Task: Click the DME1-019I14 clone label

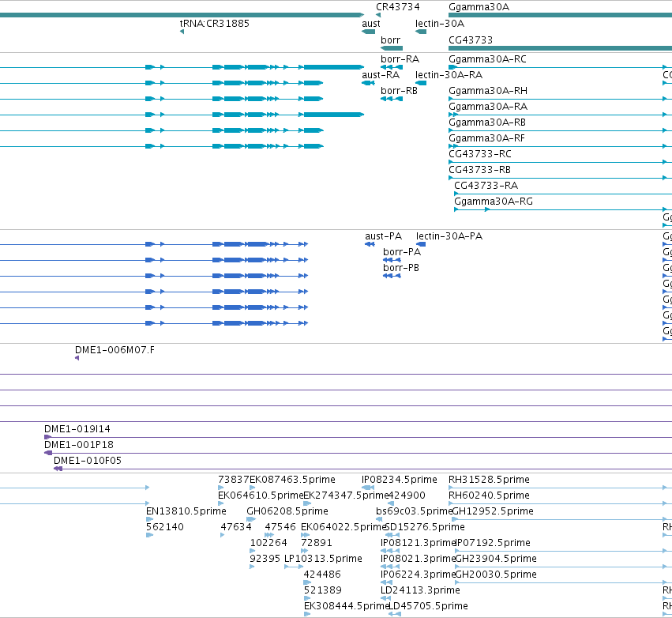Action: click(77, 429)
